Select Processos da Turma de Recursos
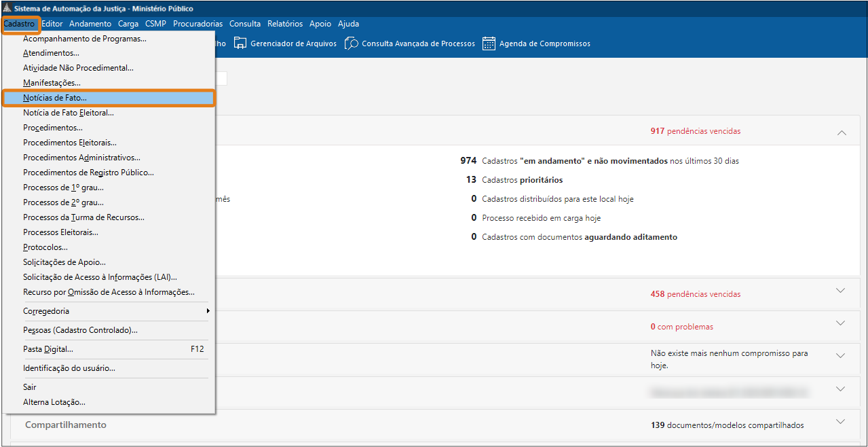Image resolution: width=868 pixels, height=447 pixels. (x=109, y=217)
